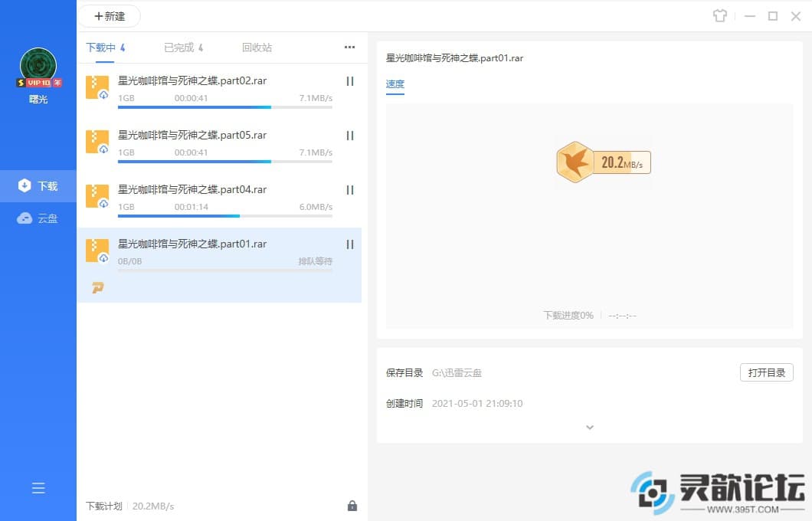The image size is (812, 521).
Task: Switch to the 下载中 tab
Action: tap(105, 48)
